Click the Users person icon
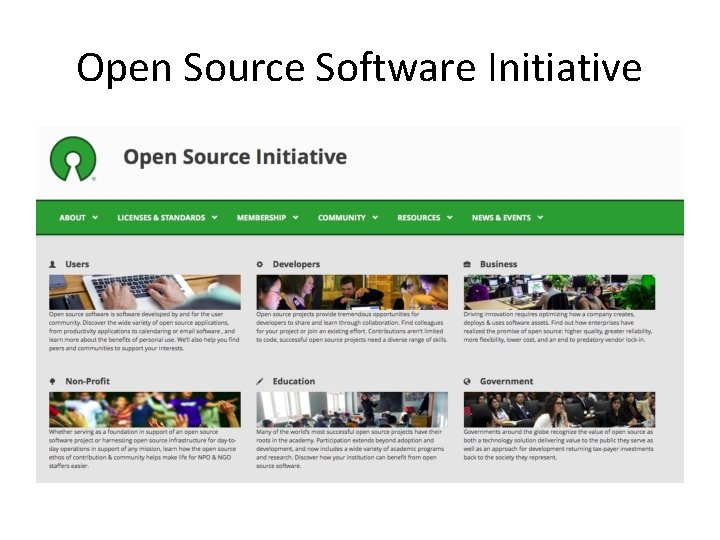This screenshot has height=540, width=720. (52, 264)
